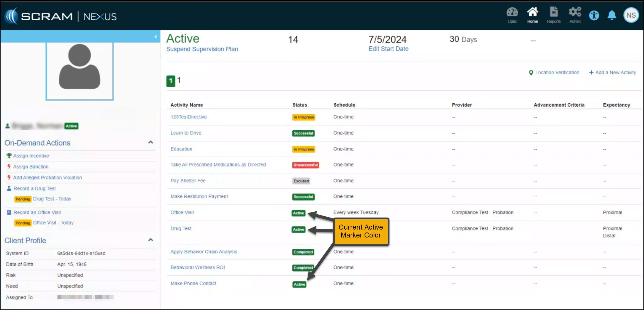Collapse the left sidebar panel arrow
This screenshot has height=310, width=644.
click(x=156, y=37)
